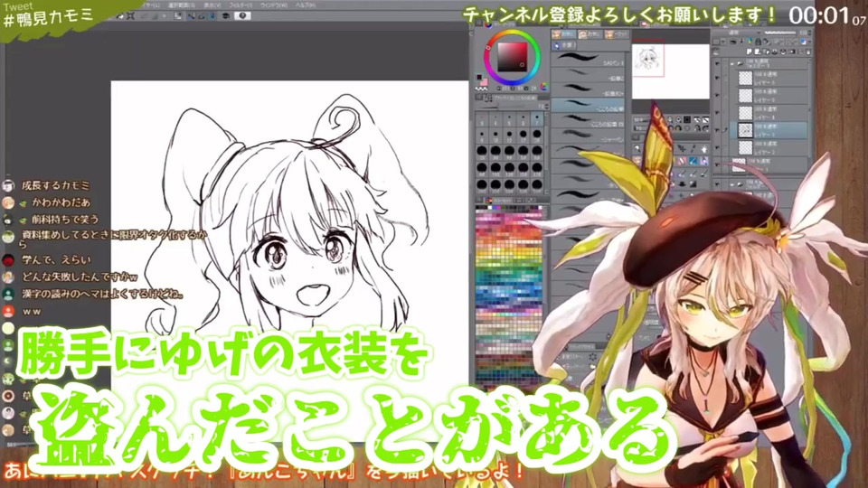The image size is (868, 488).
Task: Open the ヘルプ(H) menu
Action: tap(305, 5)
